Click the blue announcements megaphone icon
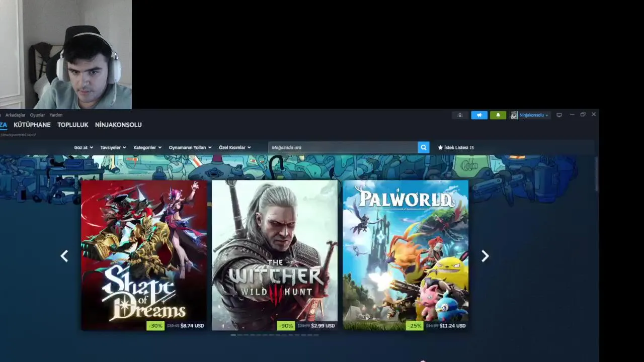 pos(479,115)
